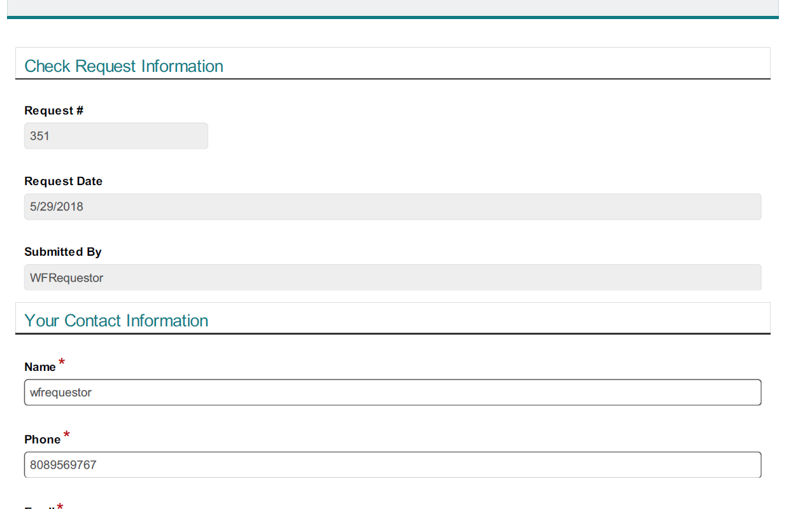Click the dark underline below Check Request Information
This screenshot has height=509, width=812.
coord(392,79)
